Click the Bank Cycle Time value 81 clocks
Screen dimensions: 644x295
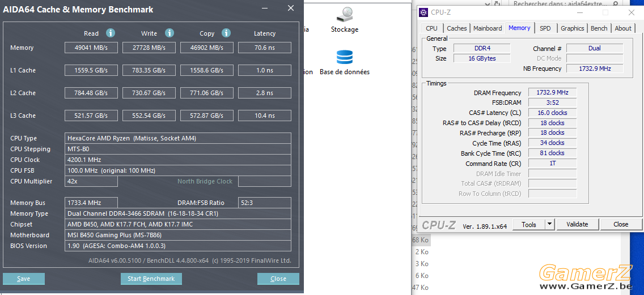pos(552,153)
